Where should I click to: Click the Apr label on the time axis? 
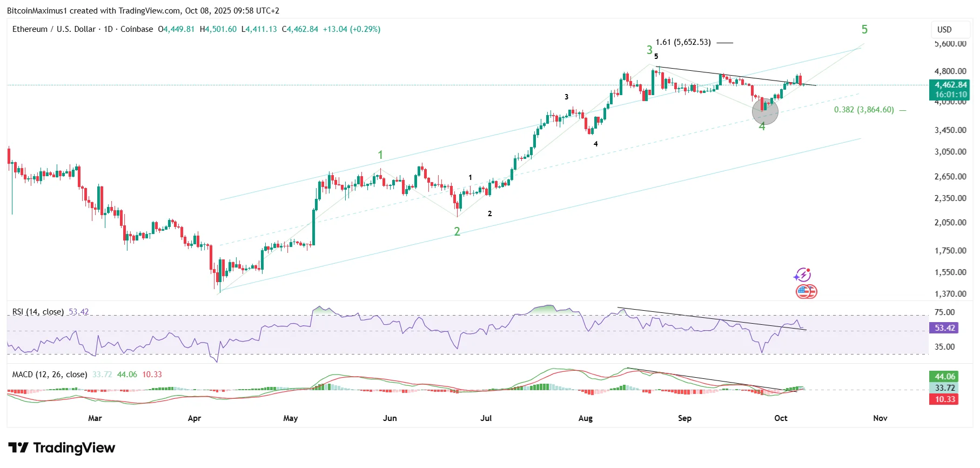tap(194, 418)
